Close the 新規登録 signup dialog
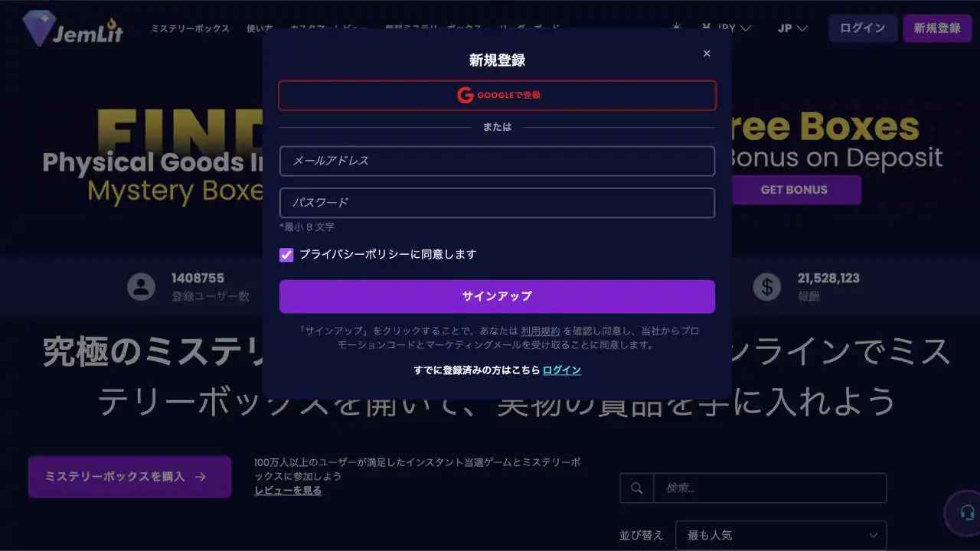The width and height of the screenshot is (980, 551). coord(707,54)
